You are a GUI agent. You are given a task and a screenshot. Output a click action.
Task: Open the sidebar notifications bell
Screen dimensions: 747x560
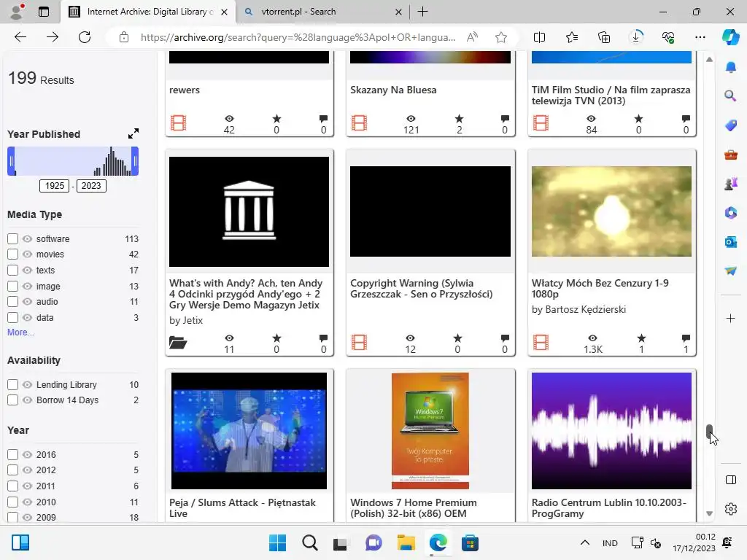(x=730, y=67)
